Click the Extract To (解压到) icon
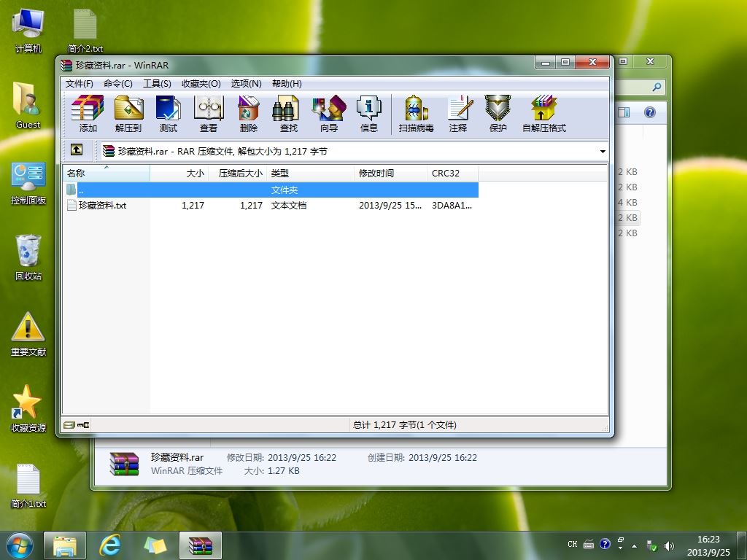The width and height of the screenshot is (747, 560). (x=128, y=114)
